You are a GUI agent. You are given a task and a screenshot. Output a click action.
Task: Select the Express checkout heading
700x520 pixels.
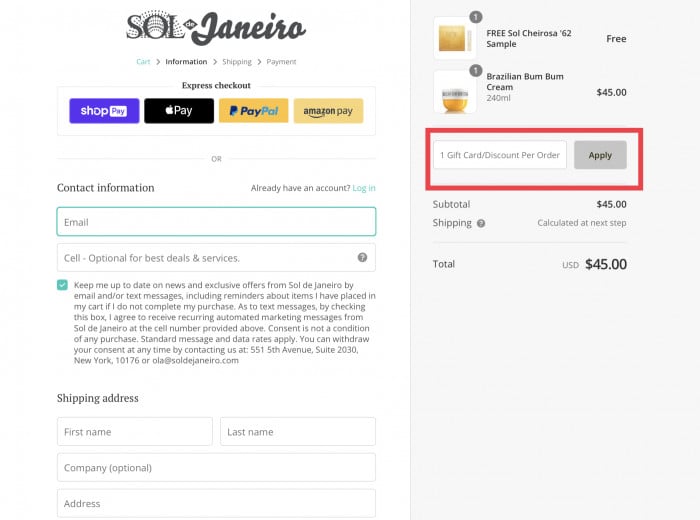[216, 85]
